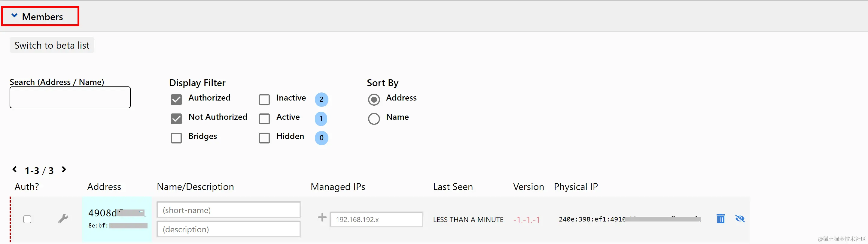The height and width of the screenshot is (244, 868).
Task: Go to previous page of members
Action: tap(14, 169)
